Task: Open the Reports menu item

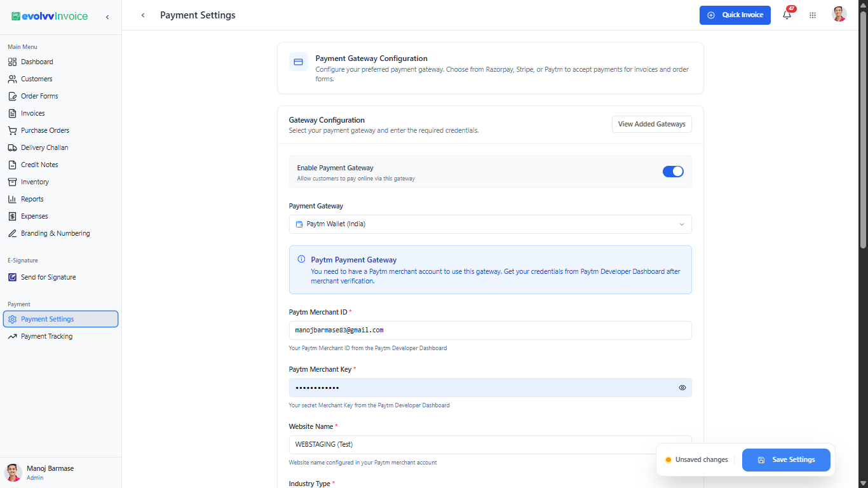Action: [61, 199]
